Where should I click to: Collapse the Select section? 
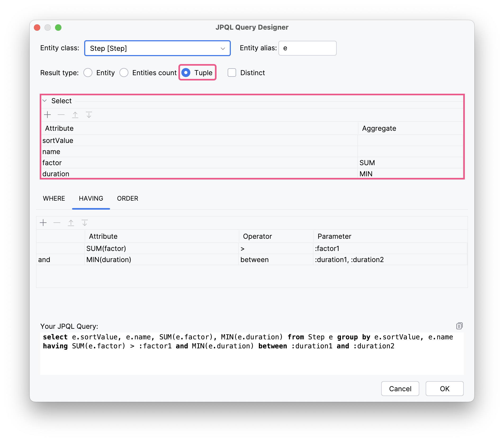tap(44, 101)
